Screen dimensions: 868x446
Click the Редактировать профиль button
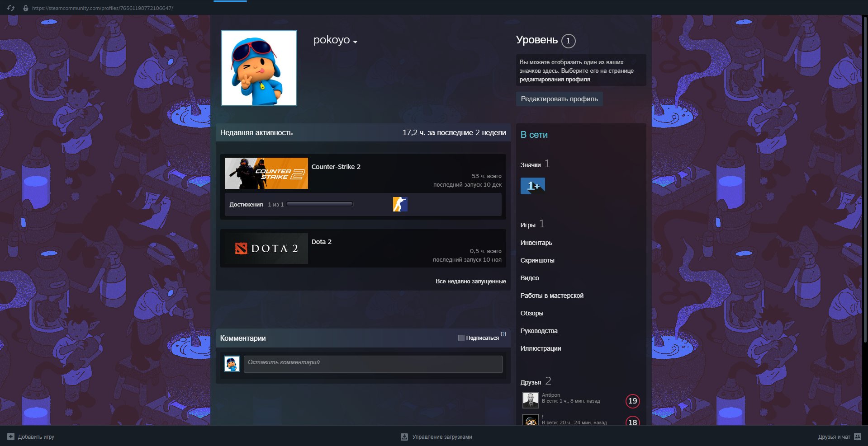(x=559, y=99)
